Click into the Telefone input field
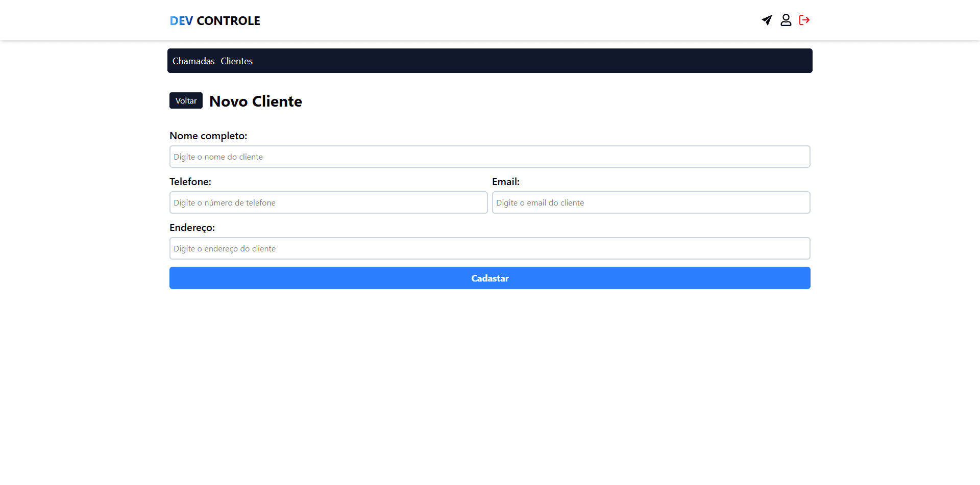Screen dimensions: 980x485 coord(328,202)
